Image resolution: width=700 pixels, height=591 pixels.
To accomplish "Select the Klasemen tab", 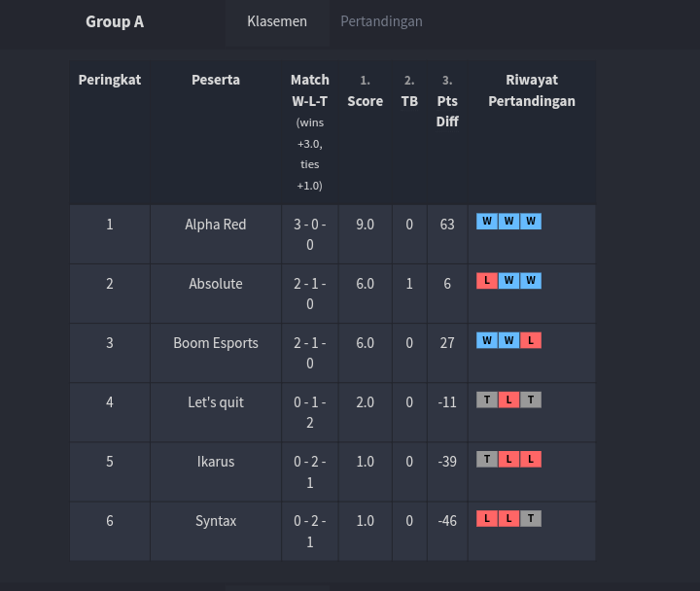I will tap(277, 21).
